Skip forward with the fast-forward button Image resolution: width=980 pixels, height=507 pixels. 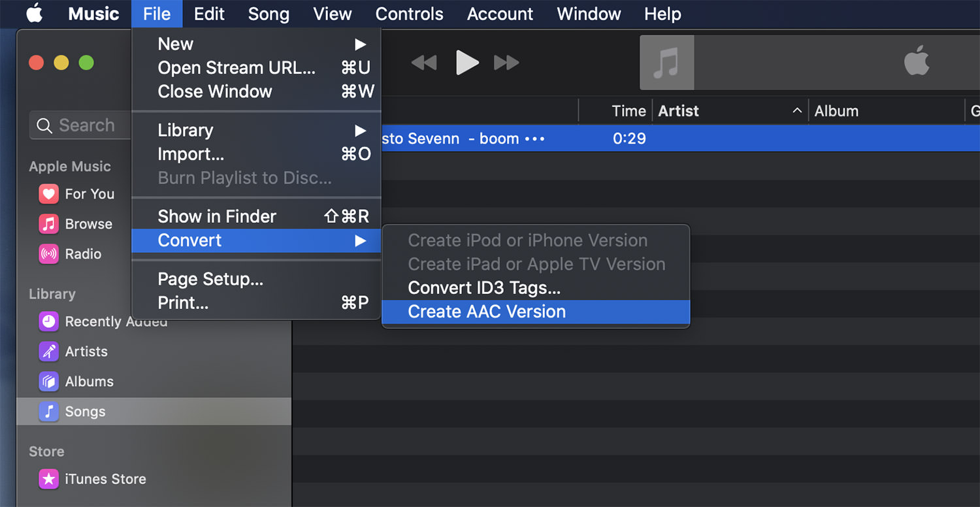506,63
